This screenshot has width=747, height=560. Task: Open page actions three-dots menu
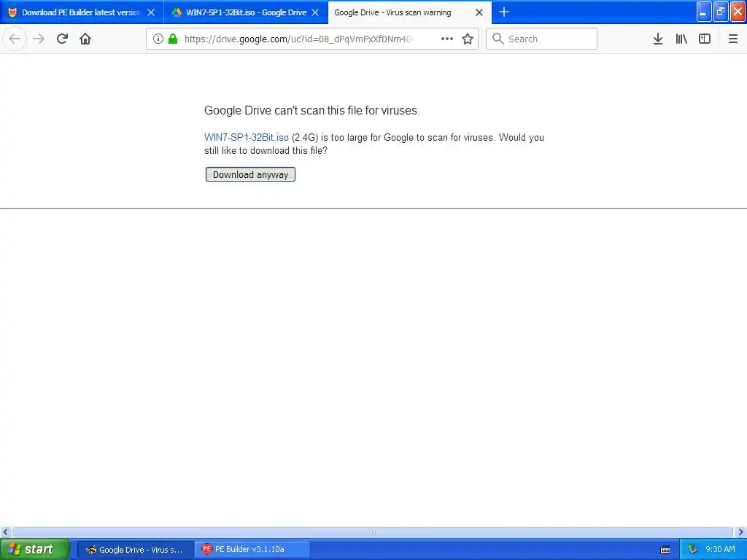[447, 39]
